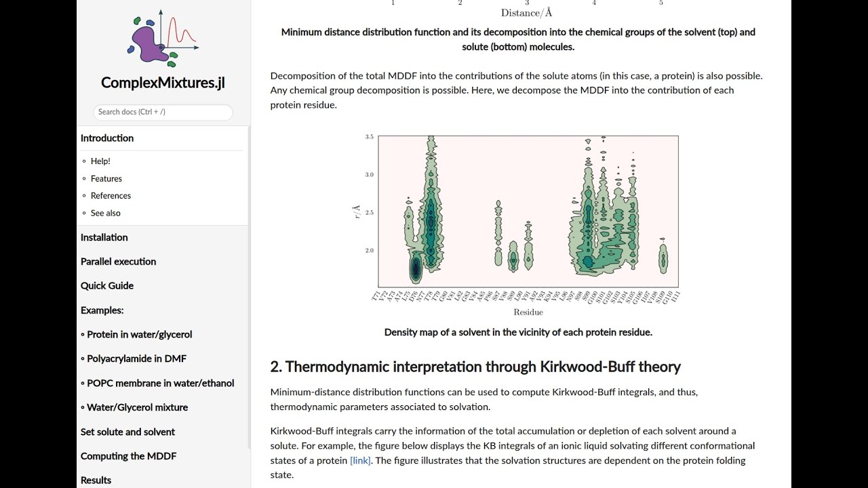Image resolution: width=868 pixels, height=488 pixels.
Task: Open the Parallel execution page
Action: click(x=118, y=262)
